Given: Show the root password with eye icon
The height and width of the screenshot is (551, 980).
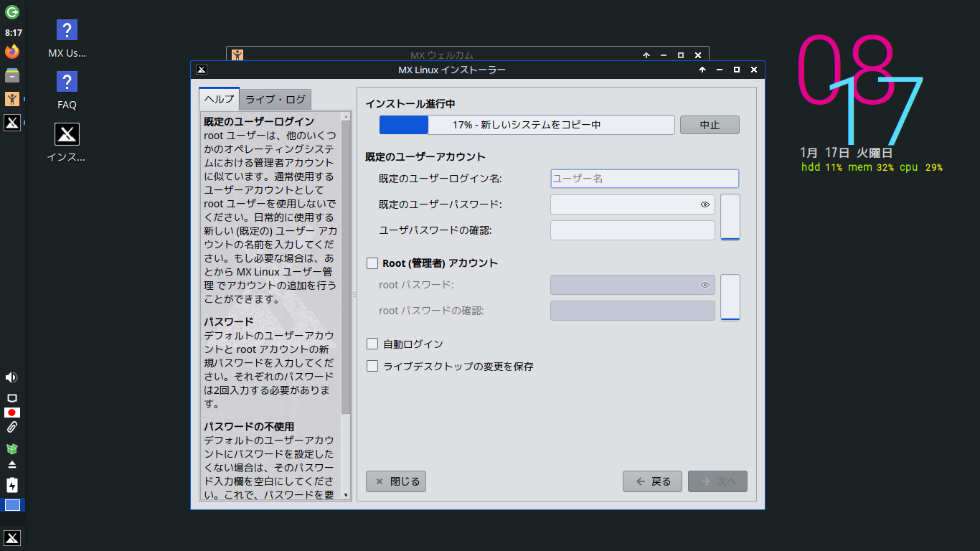Looking at the screenshot, I should tap(705, 285).
